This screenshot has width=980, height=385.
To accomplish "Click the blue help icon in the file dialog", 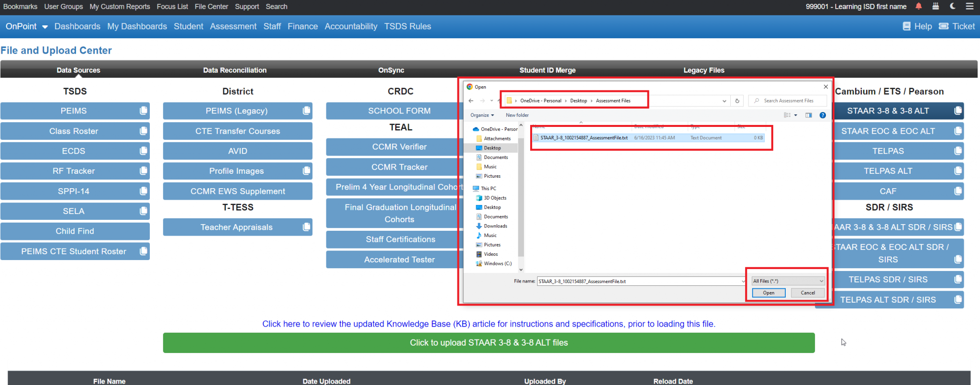I will pos(823,115).
